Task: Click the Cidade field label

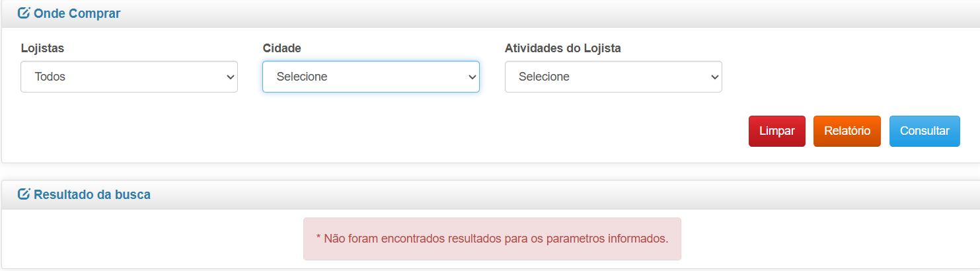Action: click(282, 48)
